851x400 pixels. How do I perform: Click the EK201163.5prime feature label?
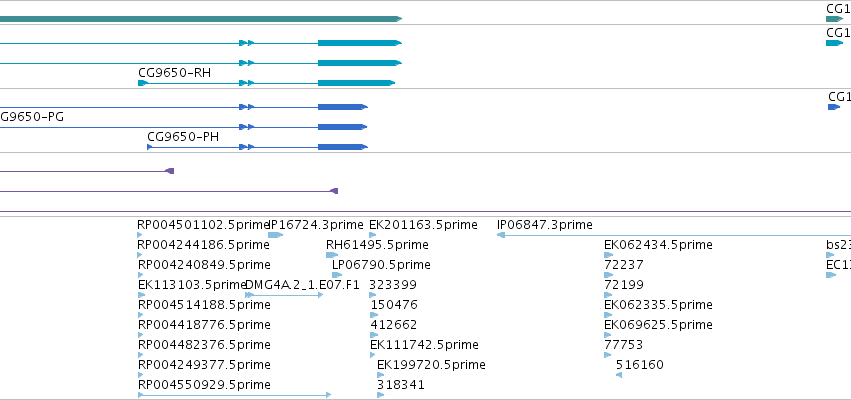[x=423, y=225]
